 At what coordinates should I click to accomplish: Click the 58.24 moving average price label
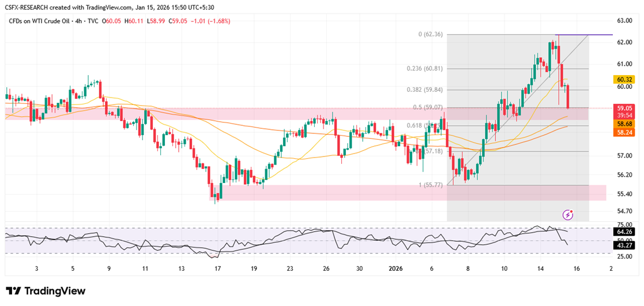[x=624, y=132]
